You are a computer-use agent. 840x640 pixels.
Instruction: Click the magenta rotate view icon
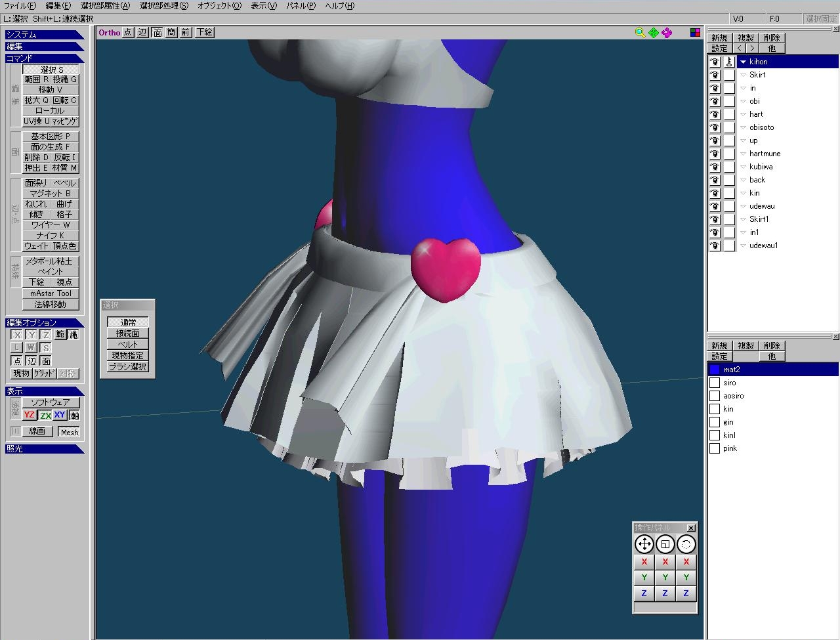click(x=667, y=32)
